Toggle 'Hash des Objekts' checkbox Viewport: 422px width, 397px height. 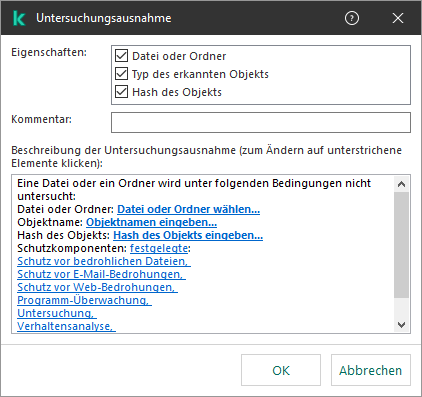[121, 92]
